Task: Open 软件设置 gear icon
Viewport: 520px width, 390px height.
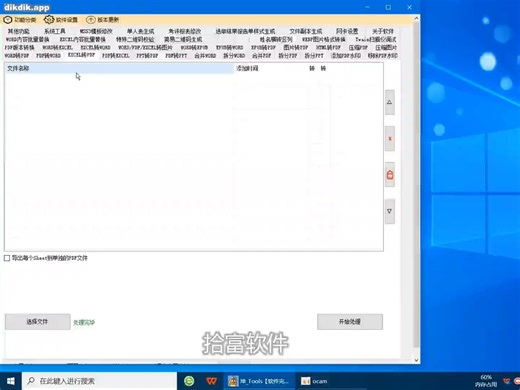Action: coord(49,20)
